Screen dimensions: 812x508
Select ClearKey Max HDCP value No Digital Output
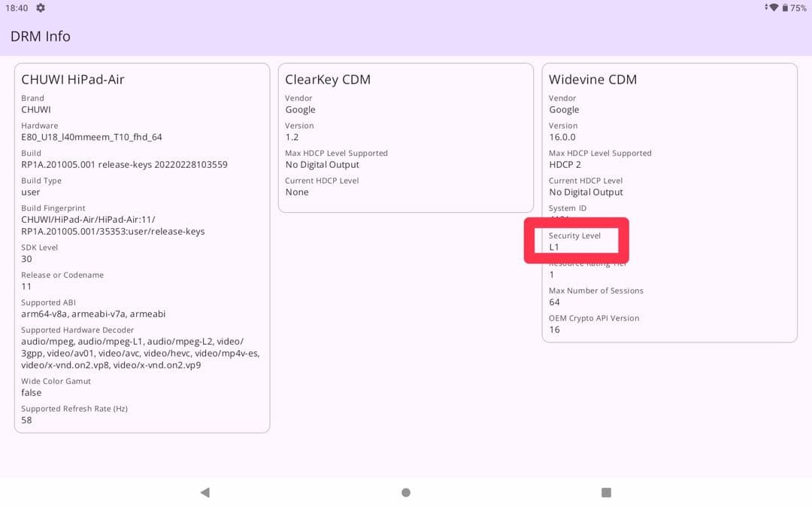[322, 164]
